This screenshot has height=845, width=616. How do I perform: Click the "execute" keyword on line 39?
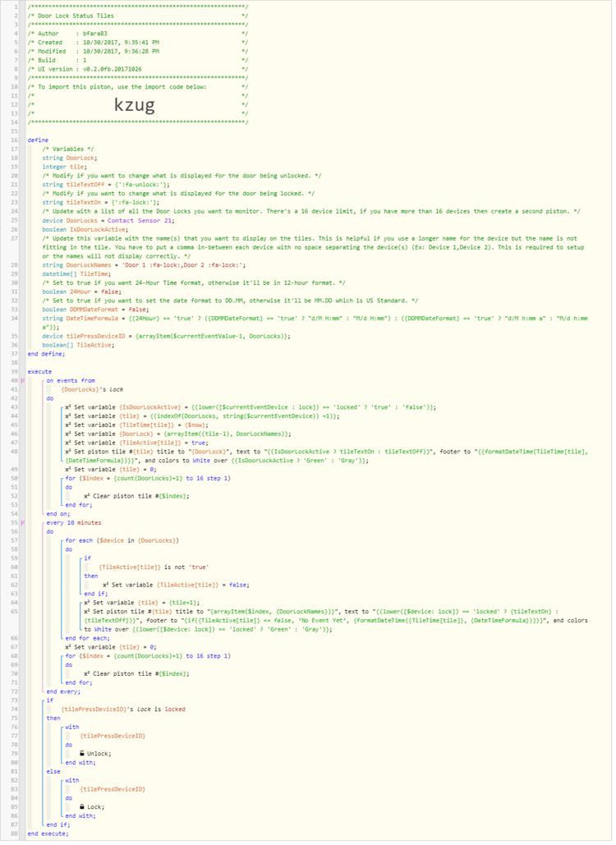point(40,374)
